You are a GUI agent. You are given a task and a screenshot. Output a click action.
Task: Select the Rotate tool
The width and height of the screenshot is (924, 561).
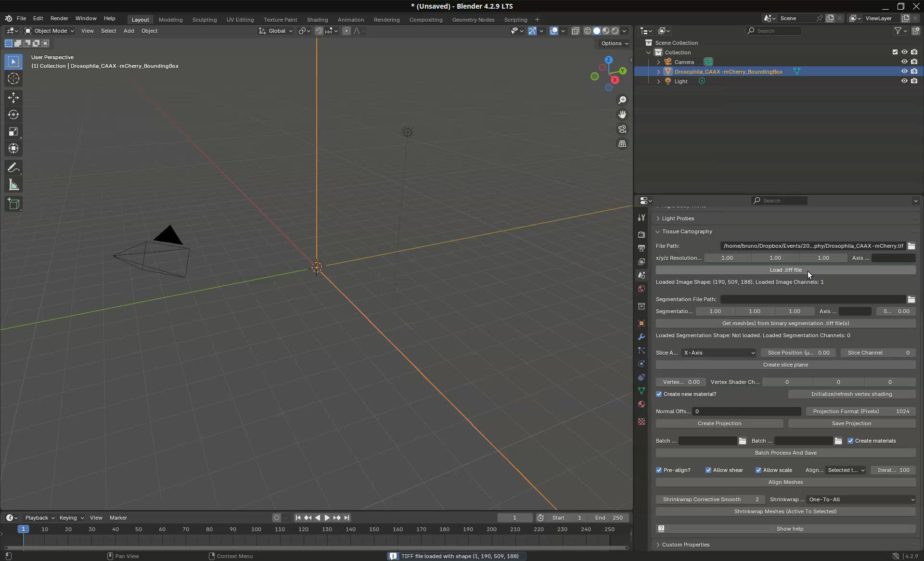13,115
